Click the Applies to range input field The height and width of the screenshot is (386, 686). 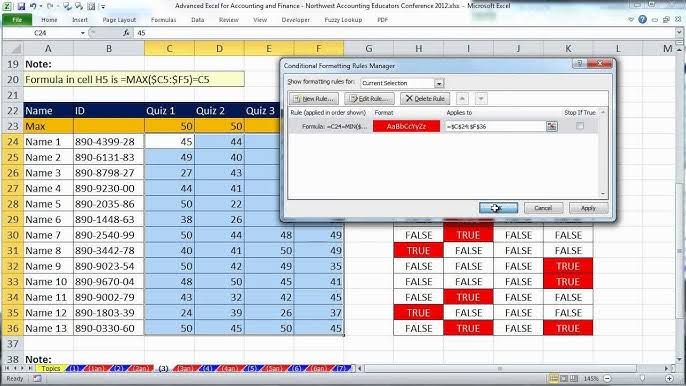click(x=495, y=126)
